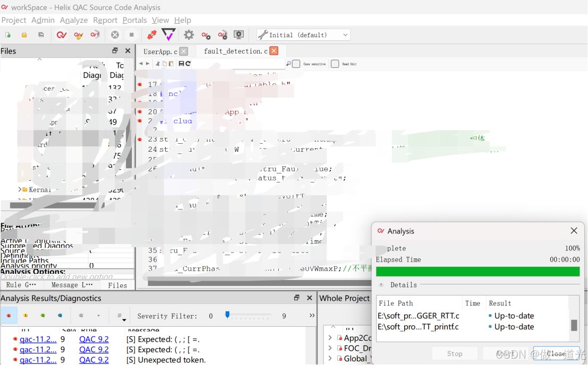The image size is (588, 365).
Task: Click the copy icon in editor toolbar
Action: point(164,64)
